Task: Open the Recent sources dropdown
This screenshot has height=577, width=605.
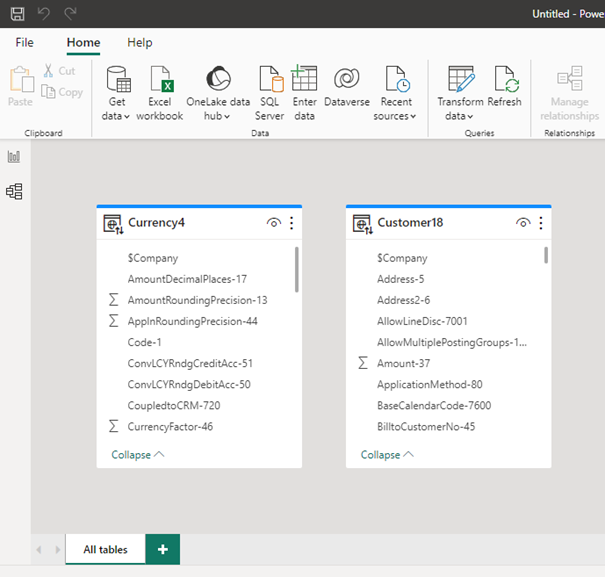Action: coord(395,93)
